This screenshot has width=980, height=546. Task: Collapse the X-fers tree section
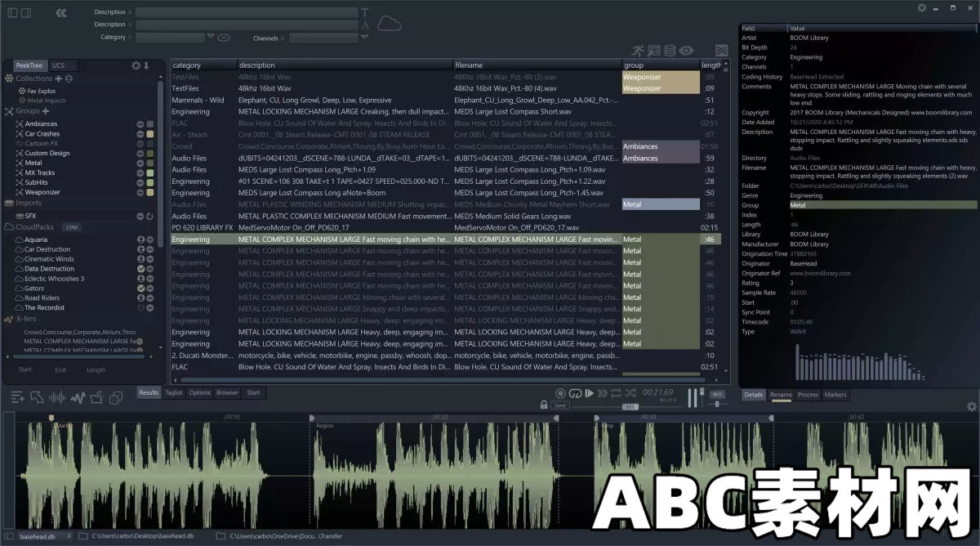[x=10, y=319]
